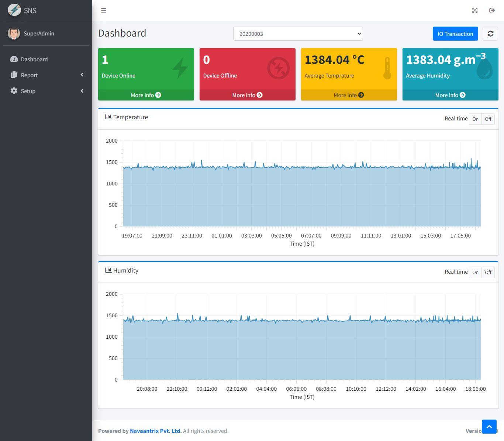This screenshot has height=441, width=504.
Task: Click the offline bolt icon on Device Offline card
Action: coord(279,68)
